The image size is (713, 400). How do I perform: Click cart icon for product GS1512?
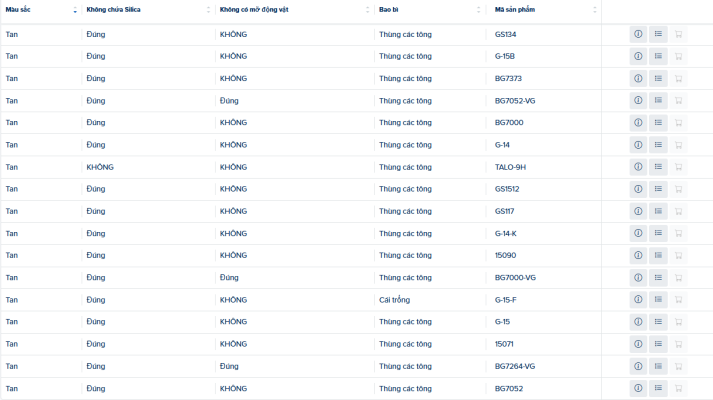(x=678, y=189)
